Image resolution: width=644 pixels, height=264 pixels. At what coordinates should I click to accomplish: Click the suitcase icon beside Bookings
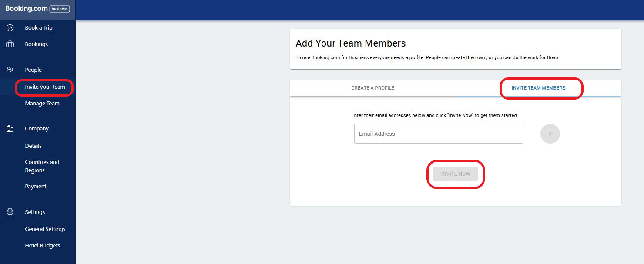tap(10, 44)
